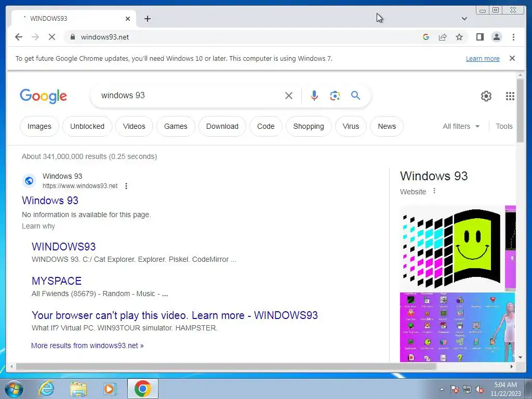
Task: View site information via lock icon
Action: click(72, 37)
